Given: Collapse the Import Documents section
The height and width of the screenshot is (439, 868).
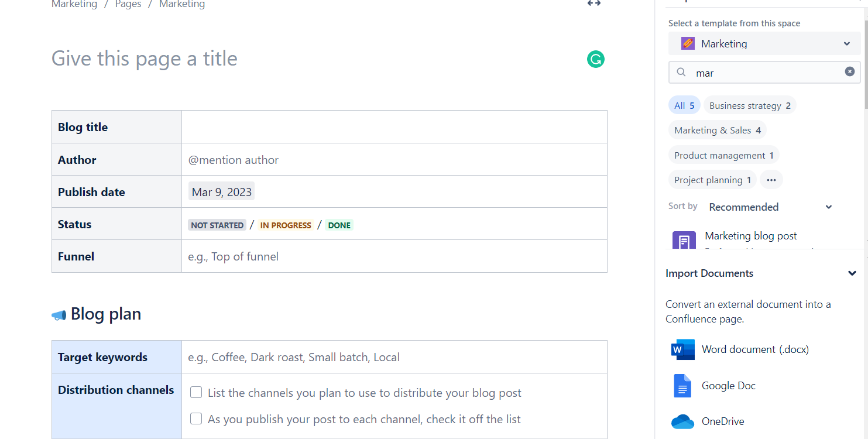Looking at the screenshot, I should click(x=853, y=273).
